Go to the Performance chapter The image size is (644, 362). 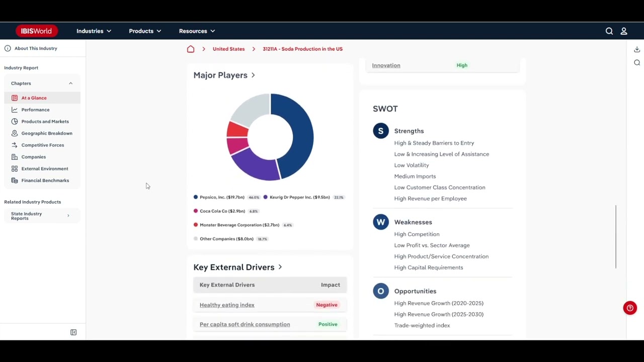tap(35, 110)
